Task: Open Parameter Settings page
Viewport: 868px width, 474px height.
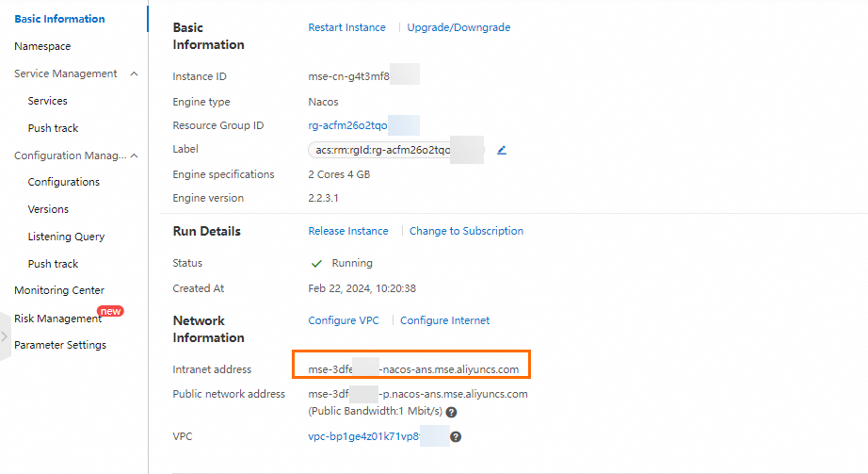Action: click(x=60, y=345)
